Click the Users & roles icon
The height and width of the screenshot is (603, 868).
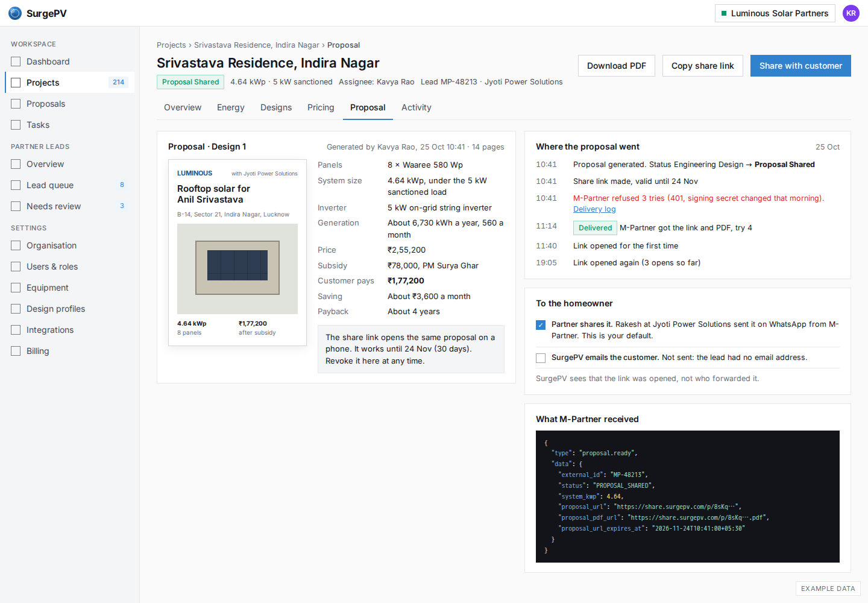point(16,267)
